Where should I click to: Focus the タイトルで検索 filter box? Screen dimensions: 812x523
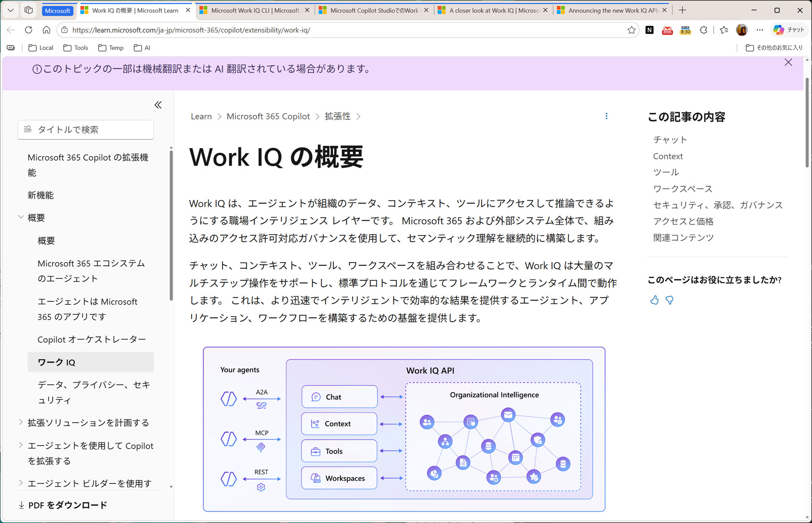tap(86, 129)
